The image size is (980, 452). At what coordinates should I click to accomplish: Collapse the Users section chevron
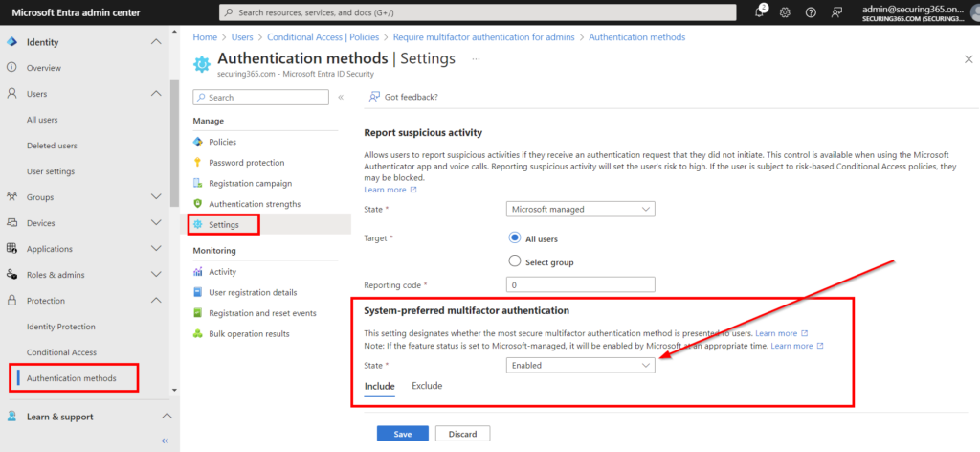156,93
